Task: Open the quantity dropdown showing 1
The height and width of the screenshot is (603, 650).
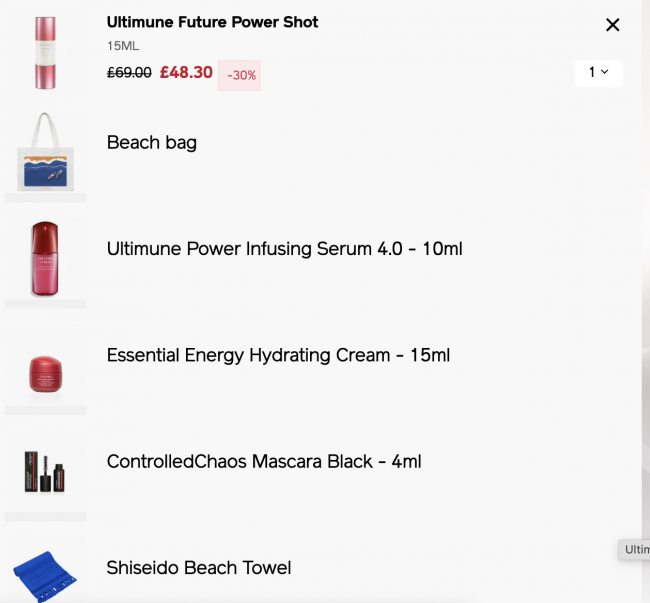Action: [598, 73]
